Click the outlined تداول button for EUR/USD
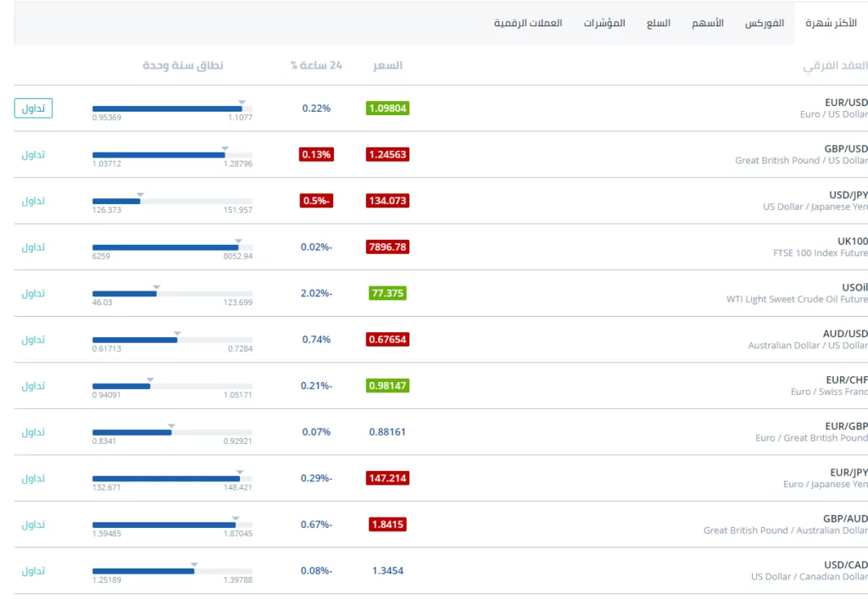This screenshot has width=868, height=599. point(33,108)
